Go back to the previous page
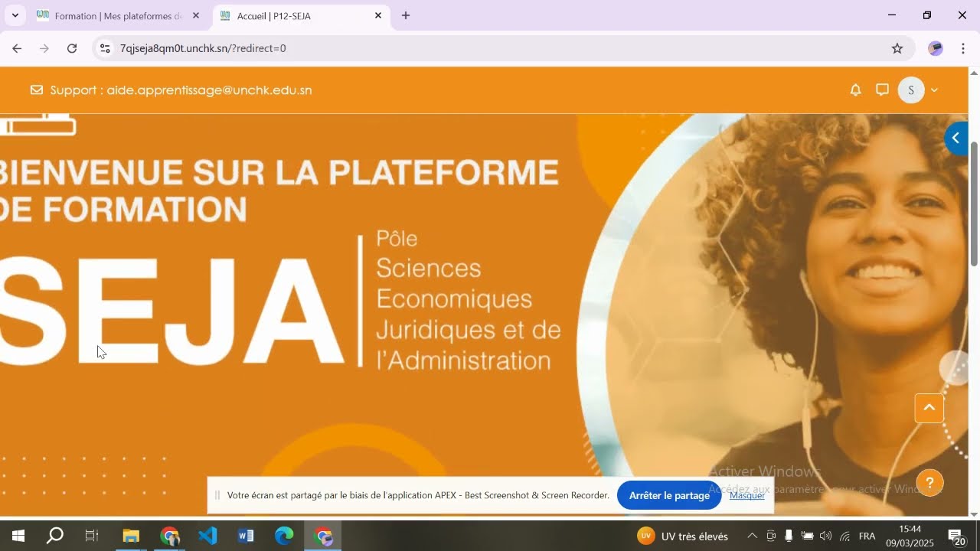 (17, 48)
